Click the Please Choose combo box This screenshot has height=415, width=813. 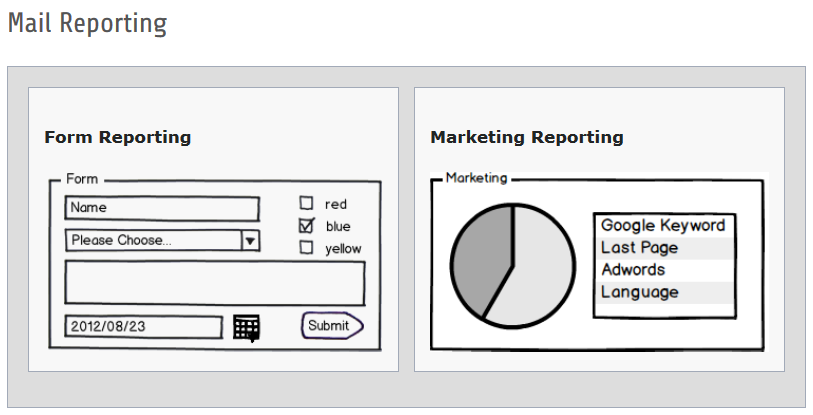[x=153, y=240]
